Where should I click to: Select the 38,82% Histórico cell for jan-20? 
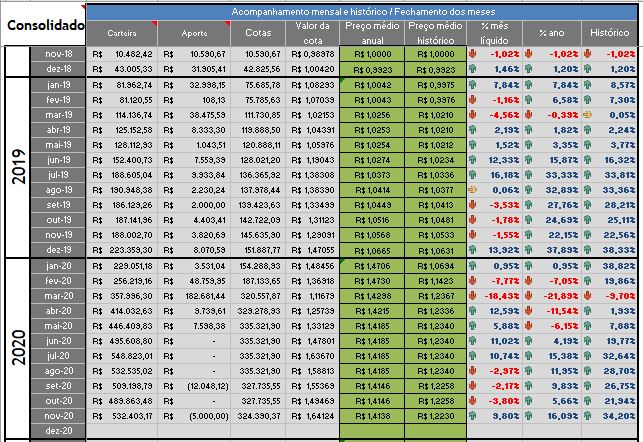coord(609,266)
